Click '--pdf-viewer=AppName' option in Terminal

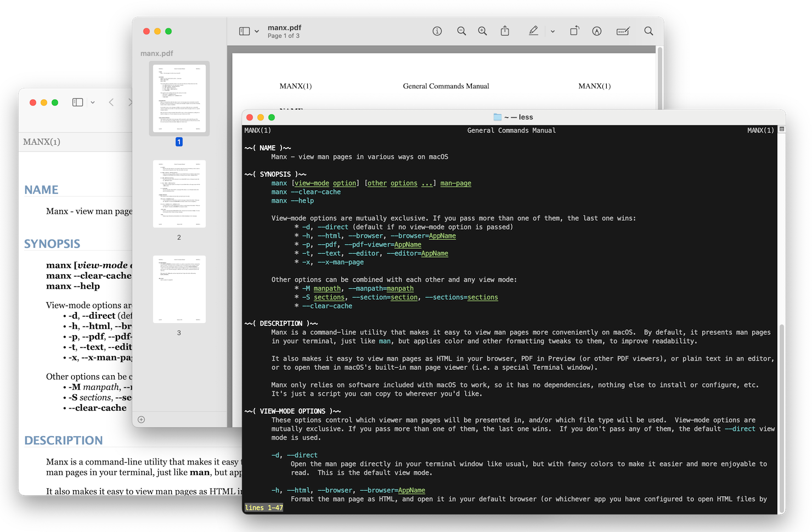pyautogui.click(x=383, y=245)
